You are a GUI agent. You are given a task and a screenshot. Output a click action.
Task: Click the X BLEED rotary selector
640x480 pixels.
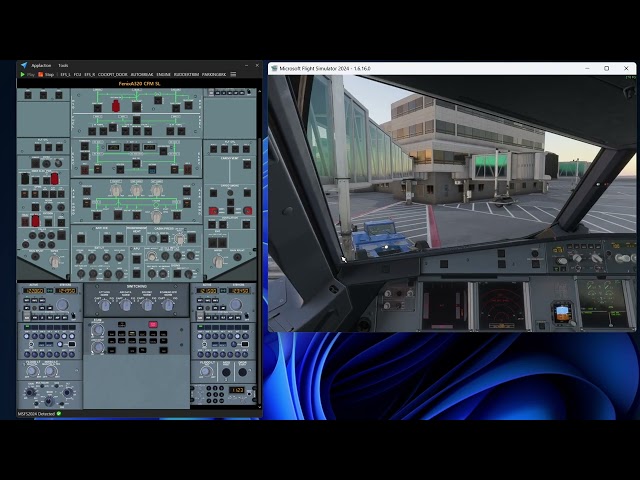(x=156, y=216)
